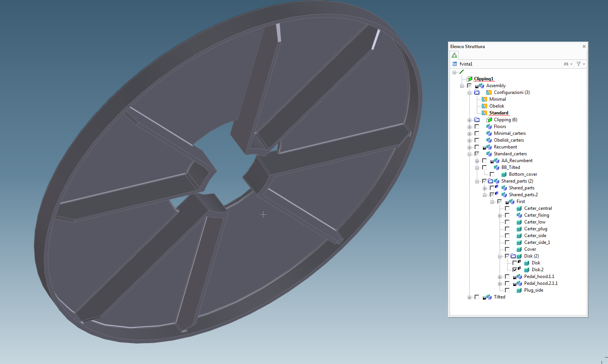
Task: Click the Minimal_carters assembly icon
Action: coord(489,133)
